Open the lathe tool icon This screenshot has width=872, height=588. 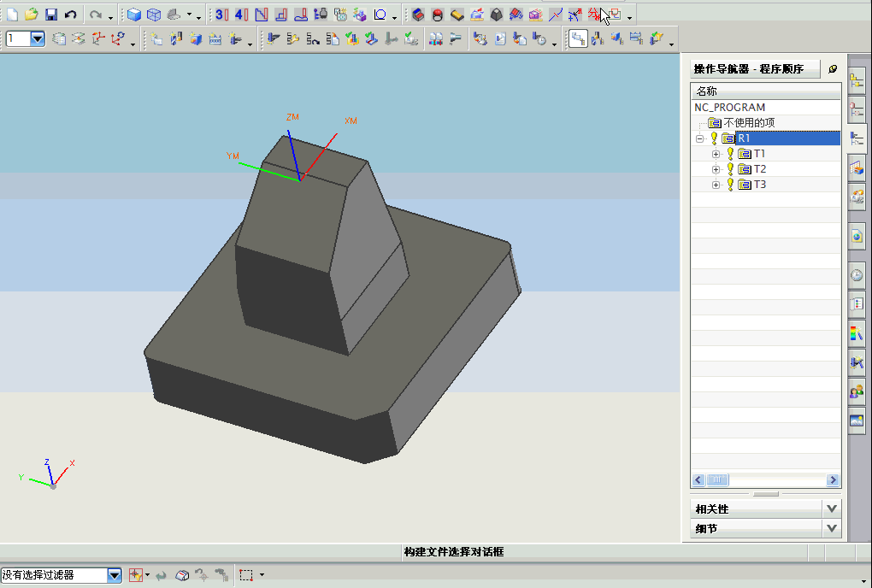tap(456, 39)
